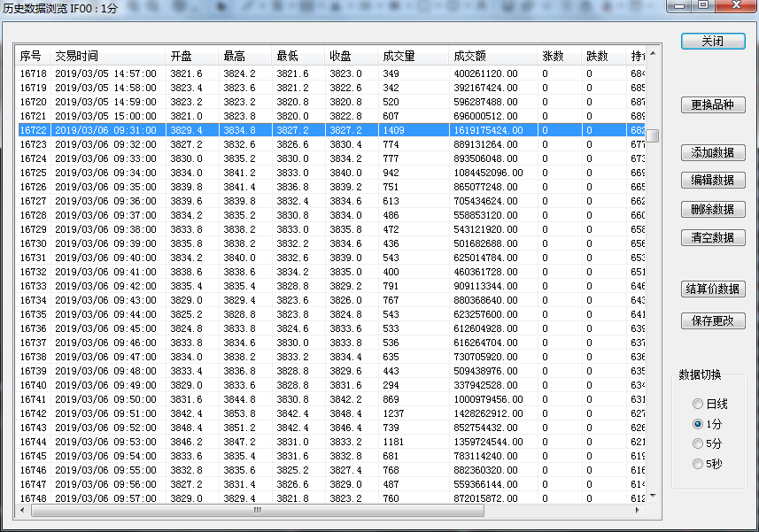759x532 pixels.
Task: Click the 关闭 button
Action: coord(712,42)
